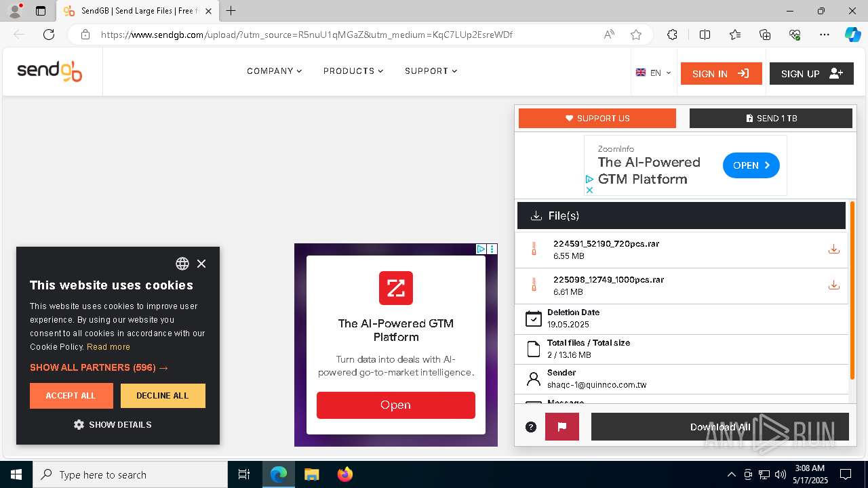Click the globe language icon in cookie banner
Viewport: 868px width, 488px height.
(182, 264)
